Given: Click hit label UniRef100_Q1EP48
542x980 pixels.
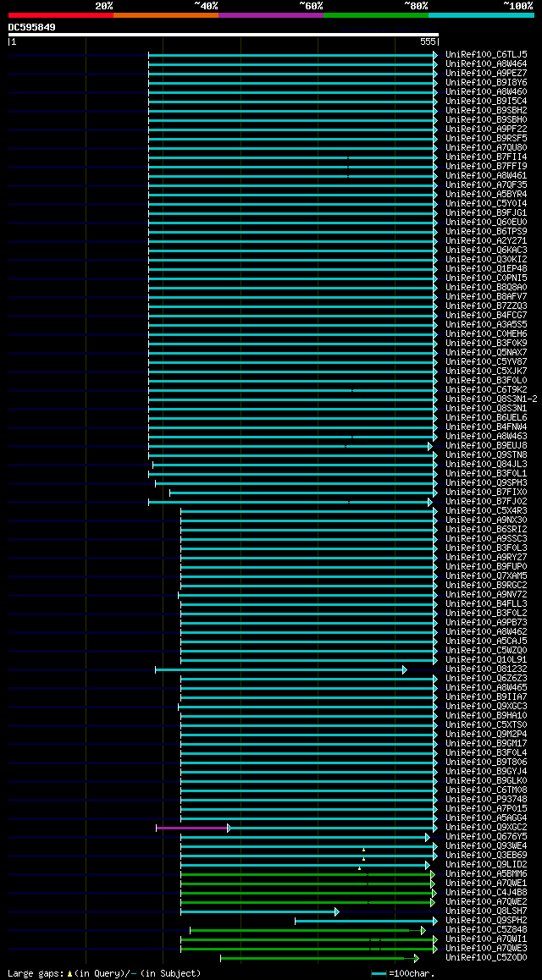Looking at the screenshot, I should (x=486, y=269).
